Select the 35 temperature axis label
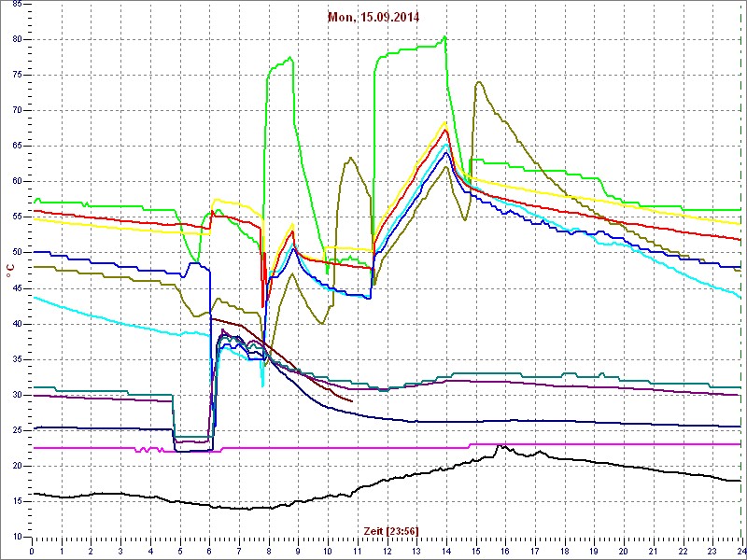 (16, 359)
